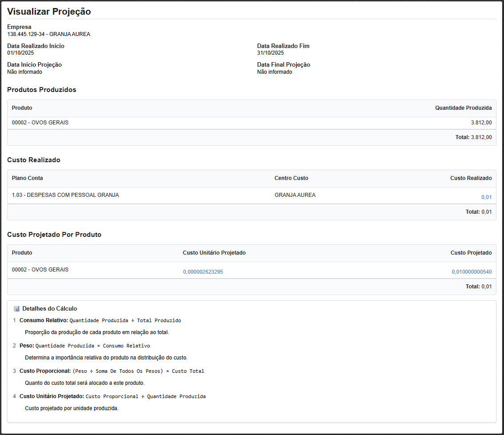Click the Centro Custo column header
504x435 pixels.
291,178
